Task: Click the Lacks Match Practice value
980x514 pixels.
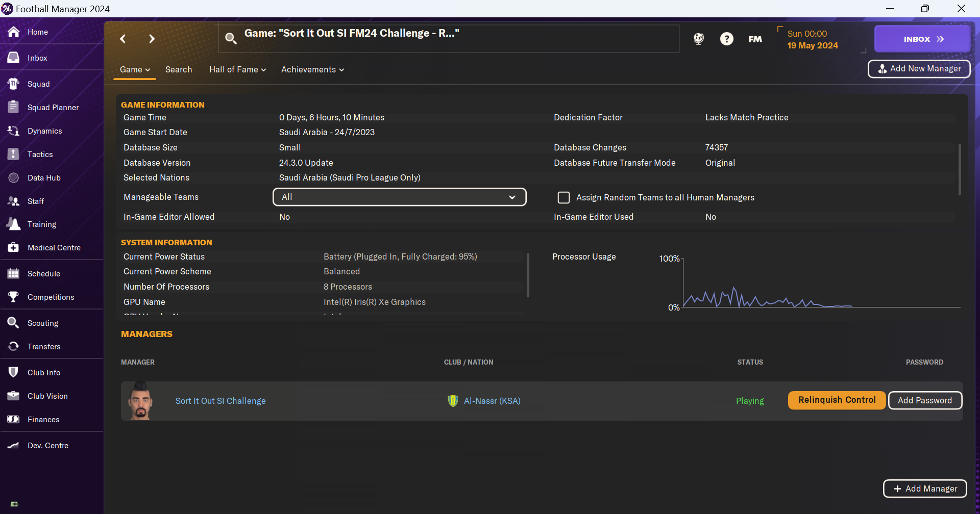Action: coord(747,117)
